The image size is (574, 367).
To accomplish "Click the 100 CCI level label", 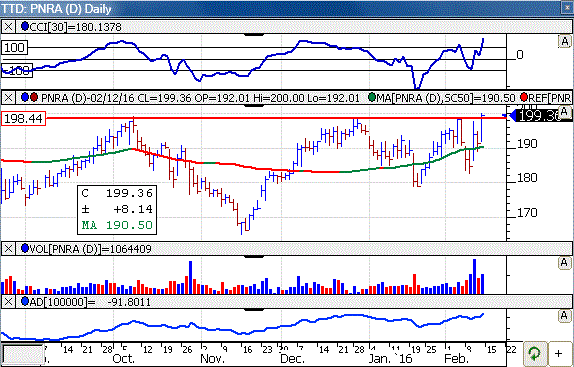I will pyautogui.click(x=15, y=48).
